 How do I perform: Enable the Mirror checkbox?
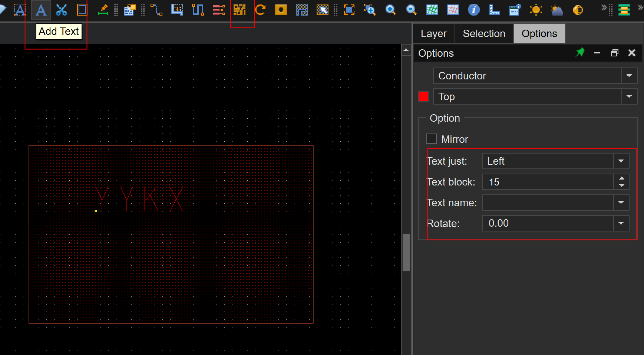click(x=432, y=139)
